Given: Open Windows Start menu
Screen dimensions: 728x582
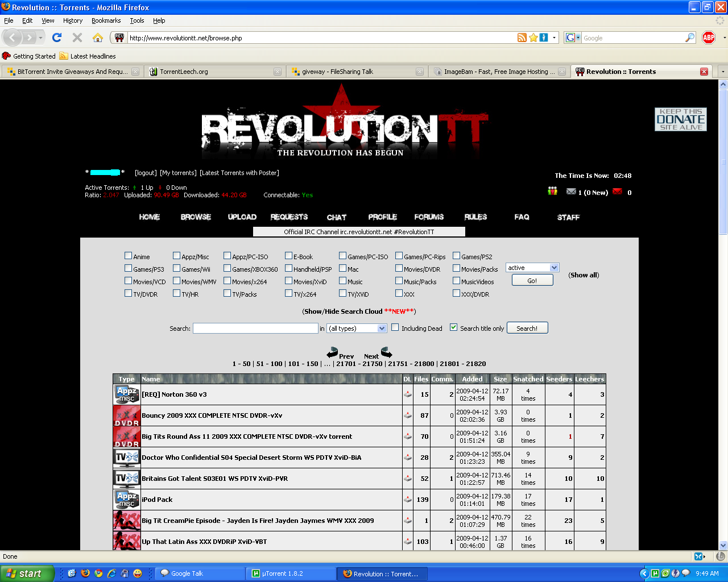Looking at the screenshot, I should click(x=27, y=573).
